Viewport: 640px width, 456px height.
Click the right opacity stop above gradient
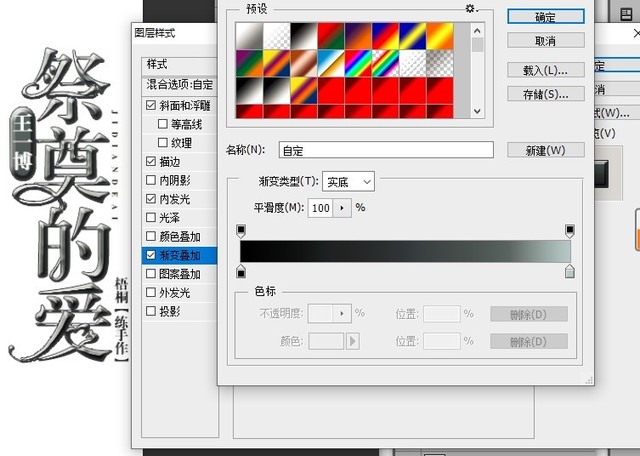[x=570, y=231]
